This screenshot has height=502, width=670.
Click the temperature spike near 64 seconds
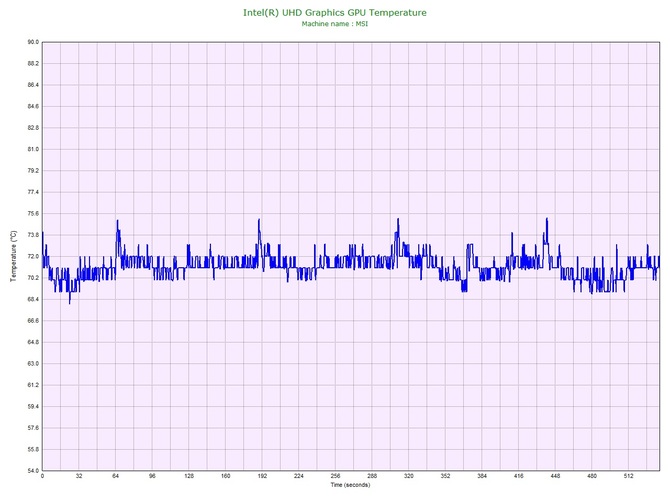pyautogui.click(x=118, y=221)
